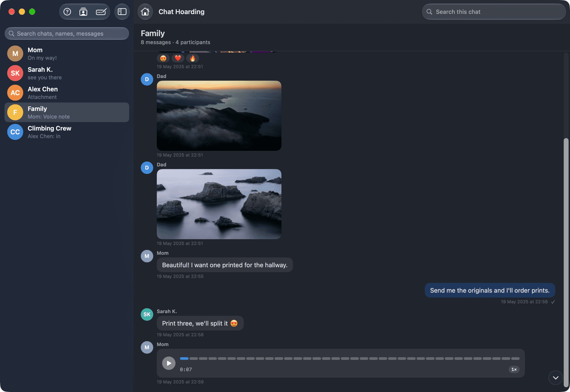This screenshot has height=392, width=570.
Task: Open Dad's rocky sea photo
Action: pyautogui.click(x=219, y=204)
